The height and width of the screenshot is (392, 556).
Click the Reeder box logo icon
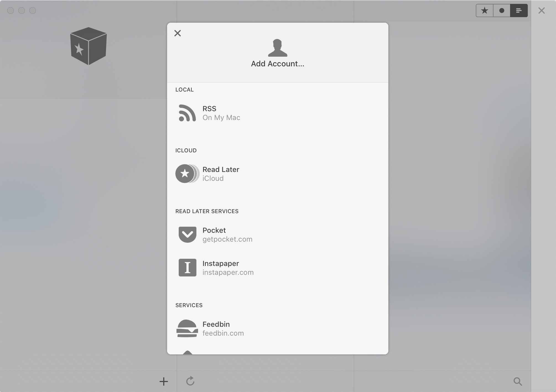pos(89,46)
